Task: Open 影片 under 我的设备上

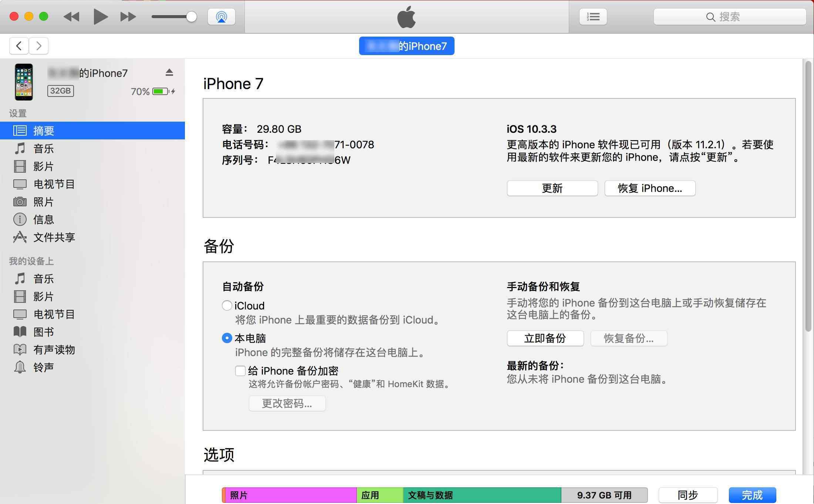Action: click(92, 296)
